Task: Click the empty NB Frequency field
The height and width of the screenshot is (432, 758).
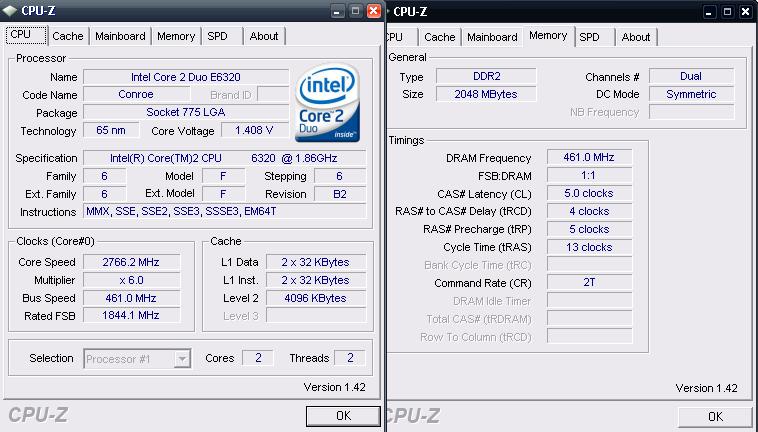Action: (x=692, y=112)
